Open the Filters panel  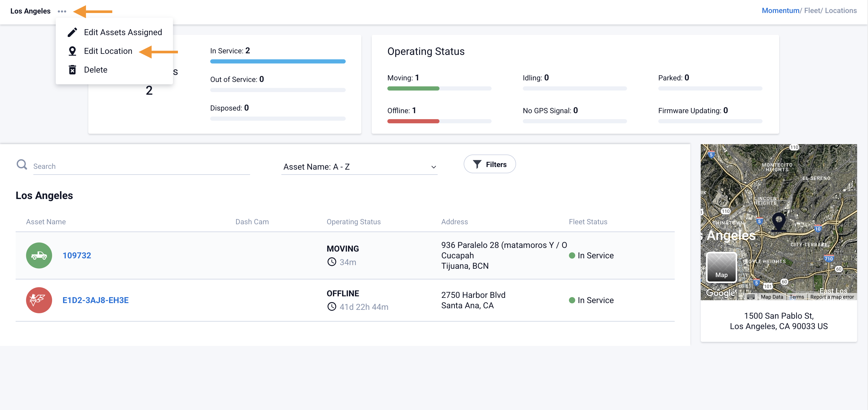pyautogui.click(x=489, y=164)
